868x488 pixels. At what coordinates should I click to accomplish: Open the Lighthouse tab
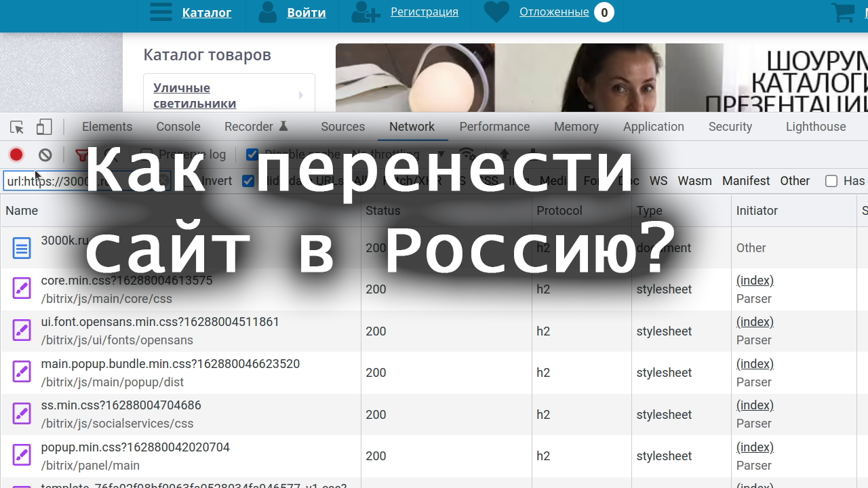coord(816,127)
